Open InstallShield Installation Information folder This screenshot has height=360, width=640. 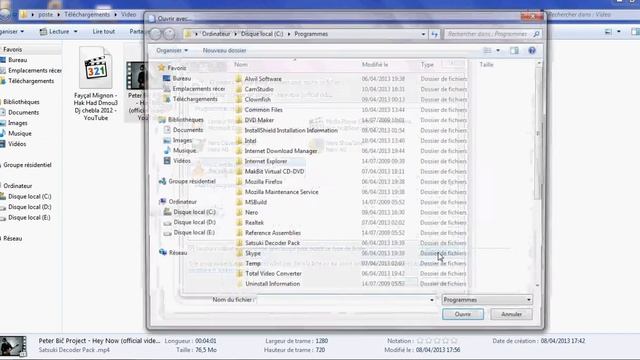pyautogui.click(x=291, y=130)
